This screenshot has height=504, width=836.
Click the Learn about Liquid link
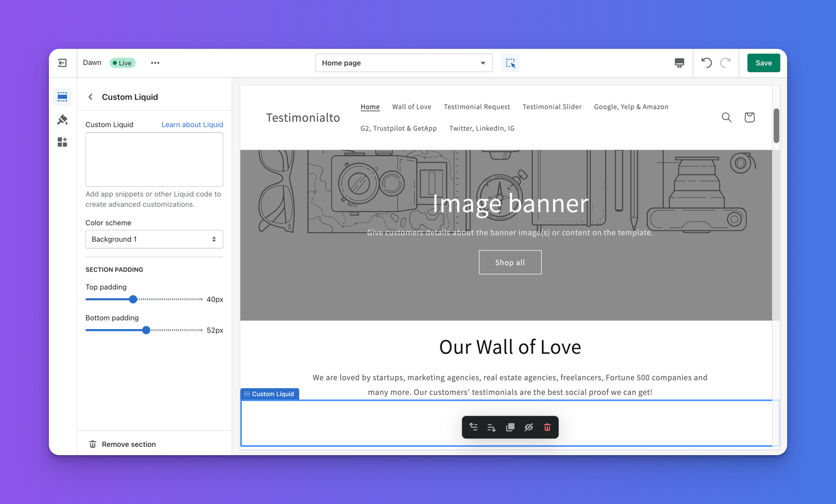pyautogui.click(x=192, y=124)
